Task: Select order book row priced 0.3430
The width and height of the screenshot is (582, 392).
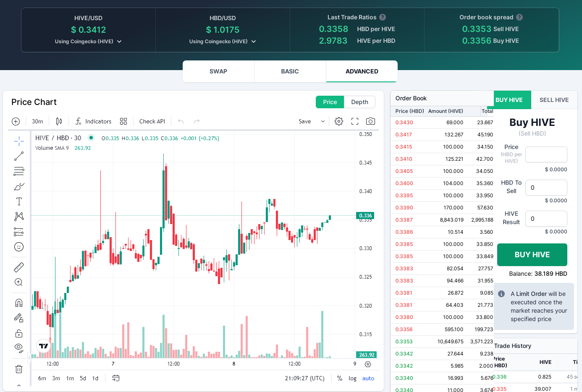Action: tap(442, 123)
